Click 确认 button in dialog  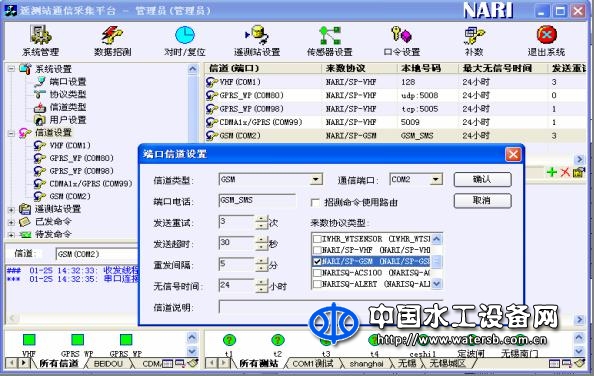click(482, 179)
